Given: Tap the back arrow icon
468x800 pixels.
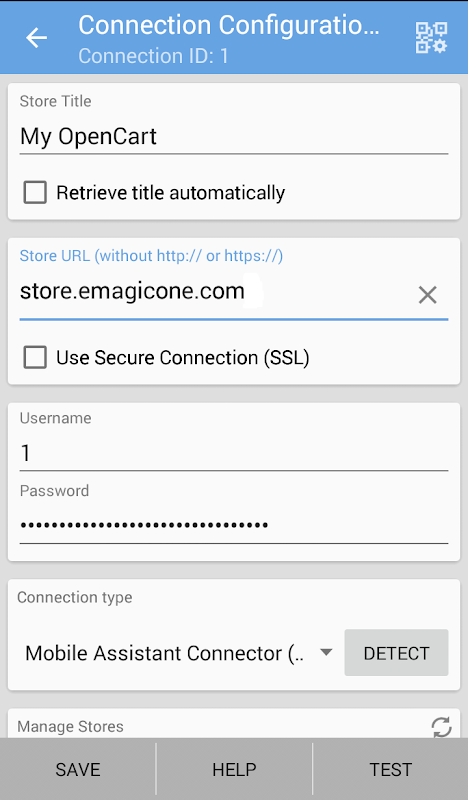Looking at the screenshot, I should pos(37,38).
